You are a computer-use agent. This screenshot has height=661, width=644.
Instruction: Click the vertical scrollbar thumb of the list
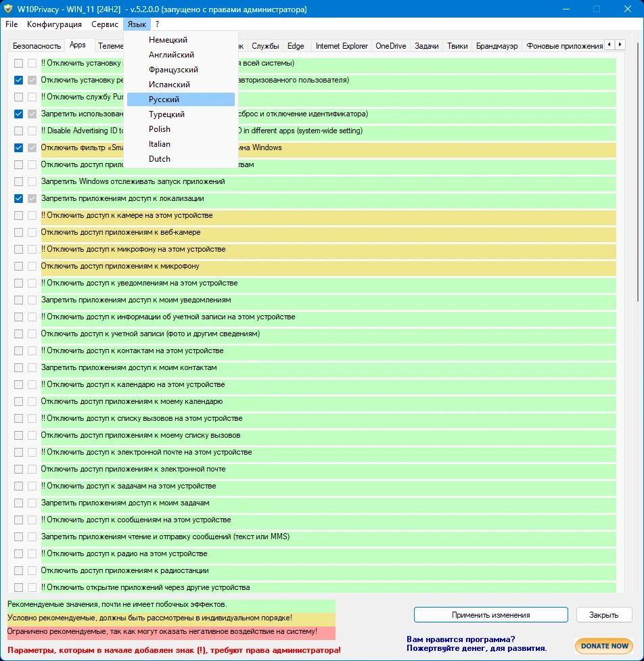(x=637, y=173)
